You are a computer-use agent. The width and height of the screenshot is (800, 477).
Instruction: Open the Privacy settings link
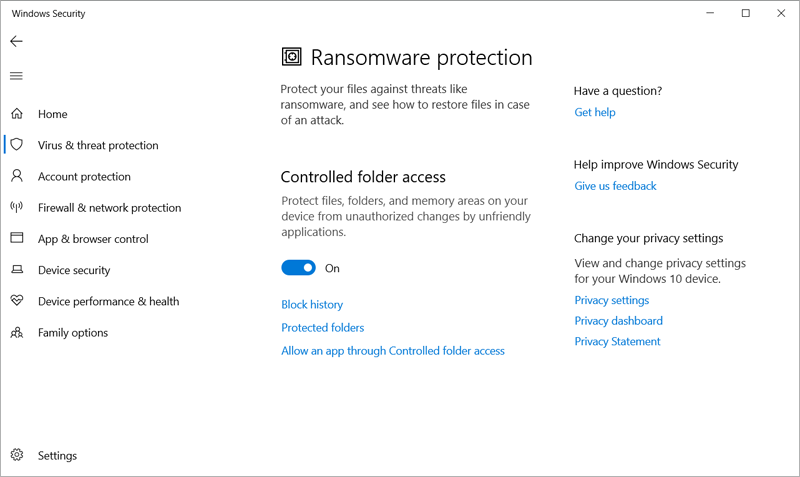[611, 300]
